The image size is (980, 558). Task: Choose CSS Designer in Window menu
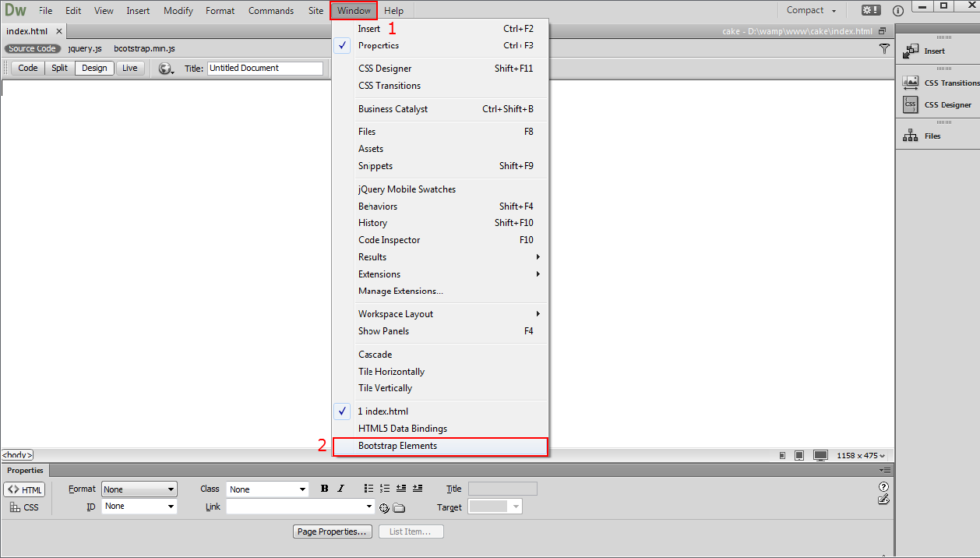[441, 69]
